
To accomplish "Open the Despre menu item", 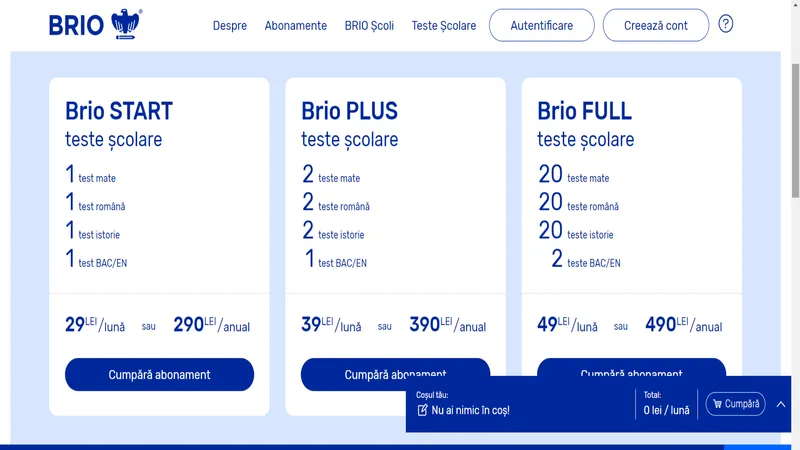I will coord(230,26).
